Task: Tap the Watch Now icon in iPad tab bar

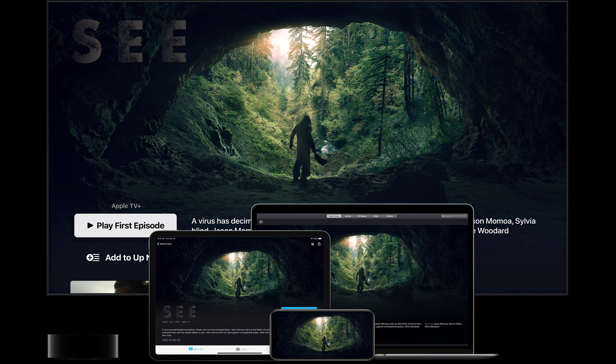Action: pyautogui.click(x=191, y=349)
